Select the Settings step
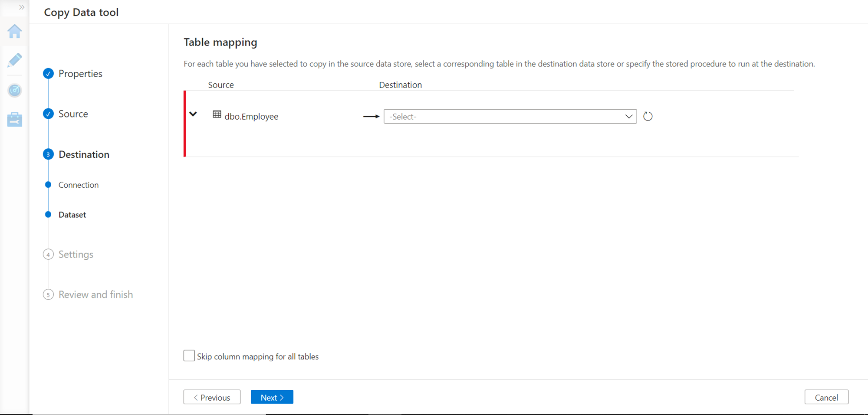Image resolution: width=868 pixels, height=415 pixels. click(76, 254)
